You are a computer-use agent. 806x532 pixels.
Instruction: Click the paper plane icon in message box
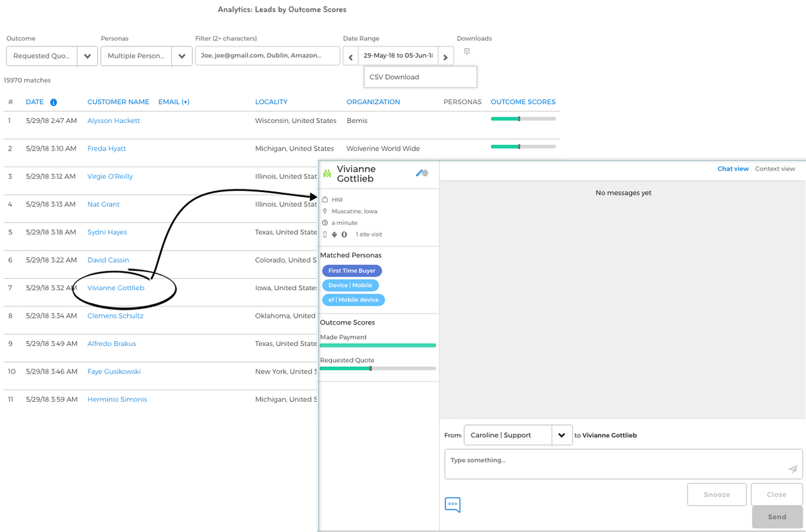click(793, 470)
